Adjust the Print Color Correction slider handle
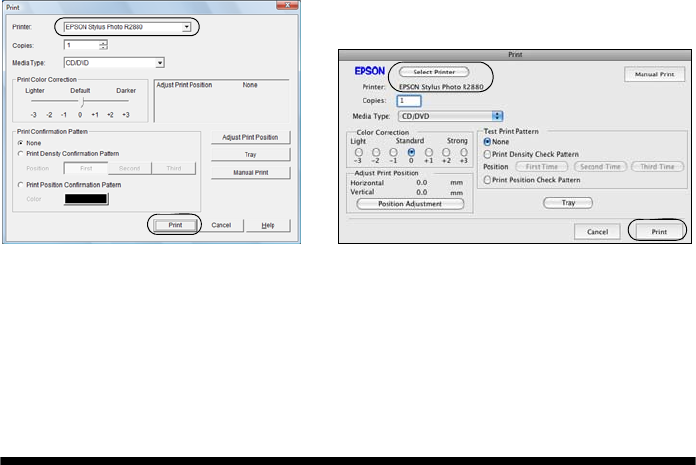 83,102
